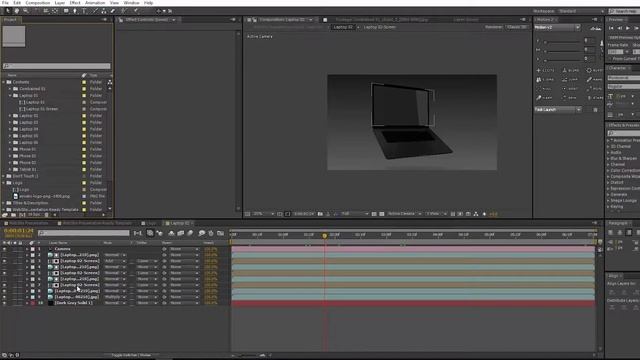
Task: Hide the Camera layer with eye toggle
Action: pos(4,249)
